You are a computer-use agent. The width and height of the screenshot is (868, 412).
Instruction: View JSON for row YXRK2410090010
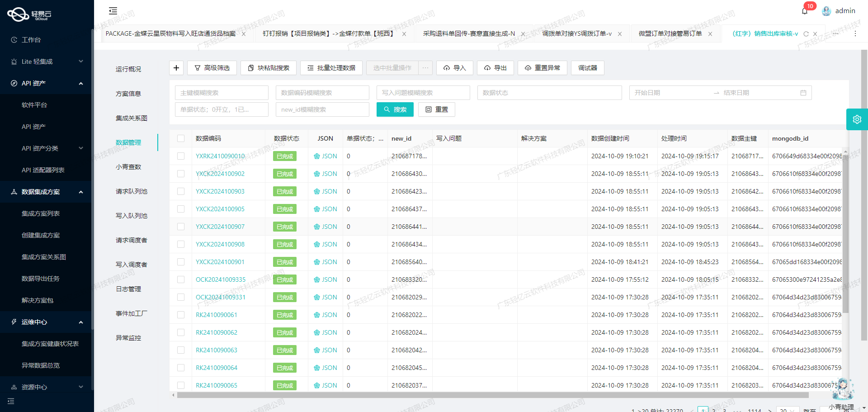pyautogui.click(x=325, y=156)
